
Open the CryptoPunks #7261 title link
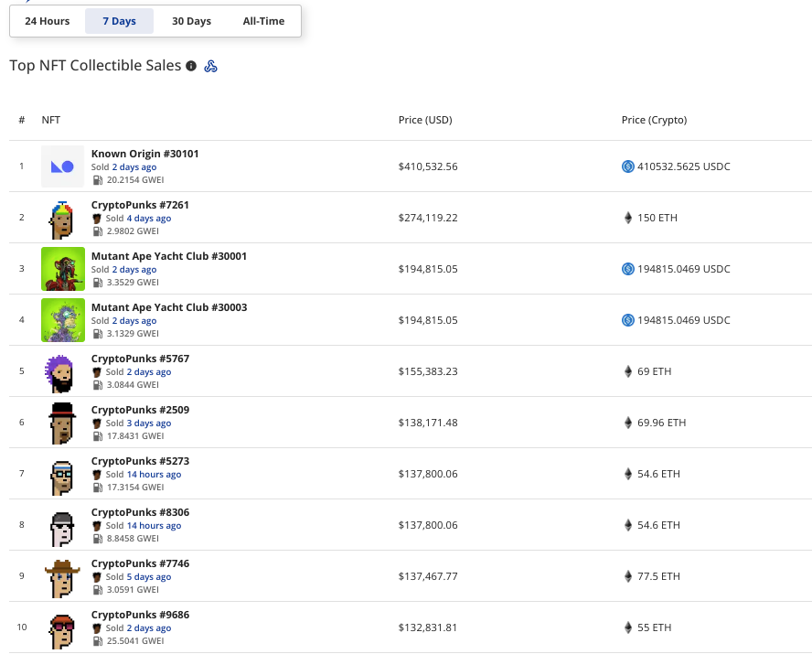coord(140,205)
